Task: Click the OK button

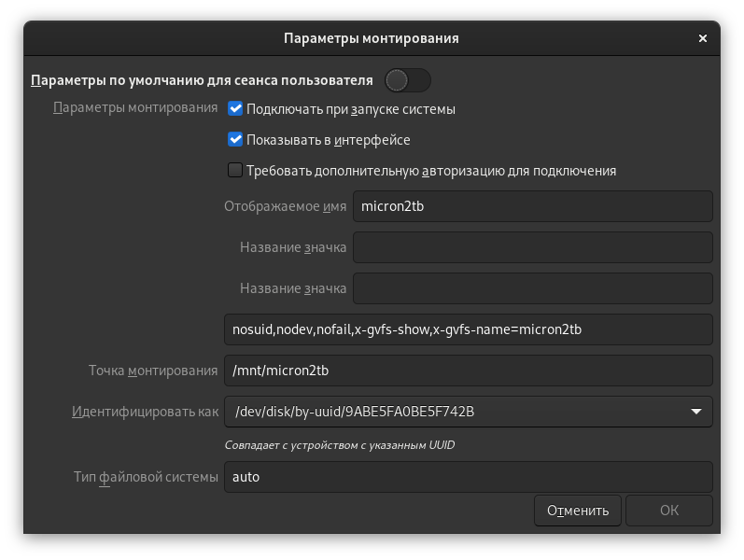Action: pyautogui.click(x=668, y=511)
